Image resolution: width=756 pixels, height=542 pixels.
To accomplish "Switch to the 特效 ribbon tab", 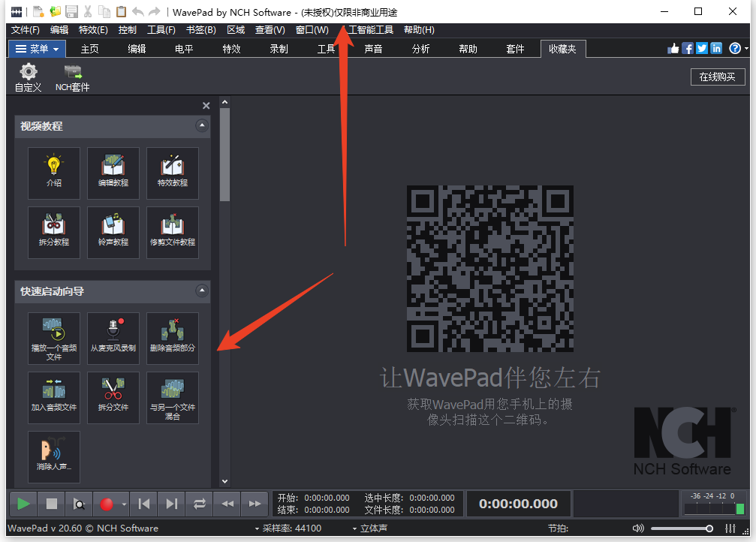I will [230, 48].
